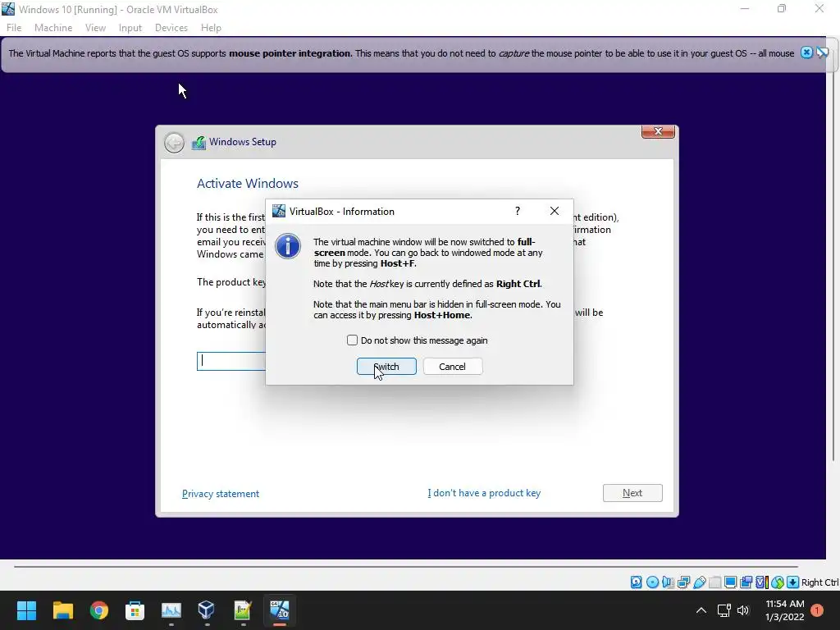
Task: Click the help question mark in dialog
Action: [x=518, y=211]
